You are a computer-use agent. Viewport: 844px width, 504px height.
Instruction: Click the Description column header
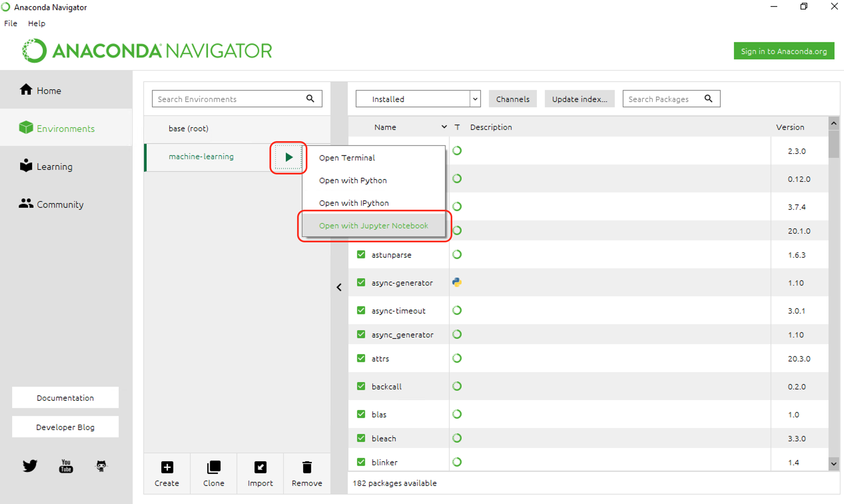click(491, 127)
